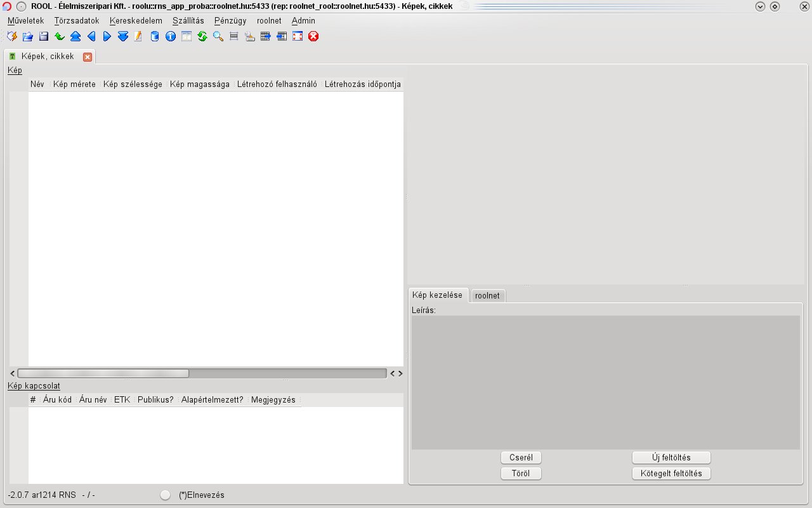This screenshot has width=812, height=508.
Task: Click the green refresh arrows icon
Action: click(202, 37)
